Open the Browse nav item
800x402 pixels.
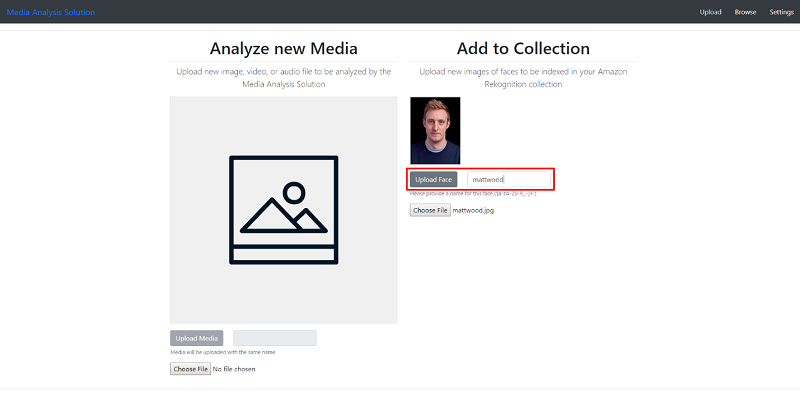(745, 12)
